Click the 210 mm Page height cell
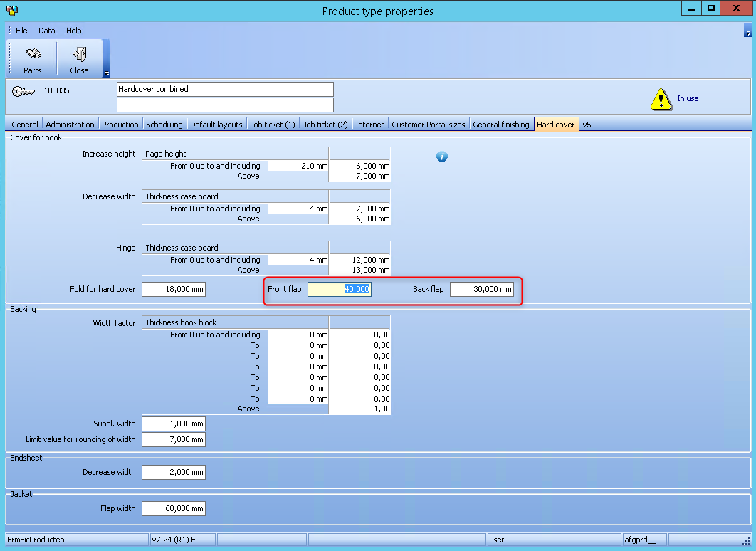756x551 pixels. (298, 166)
